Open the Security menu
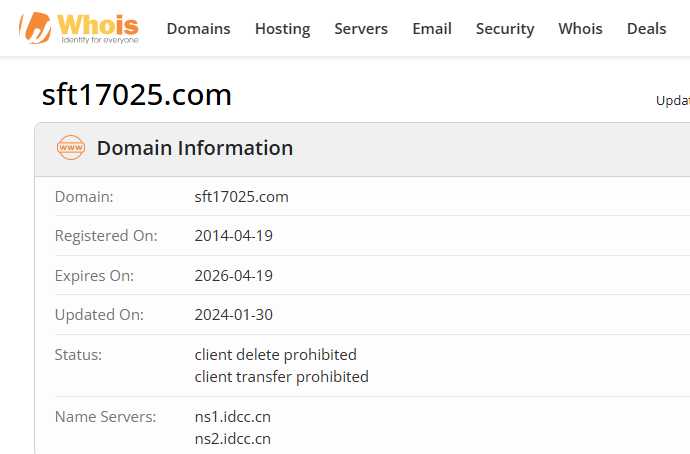This screenshot has height=454, width=690. pyautogui.click(x=505, y=29)
